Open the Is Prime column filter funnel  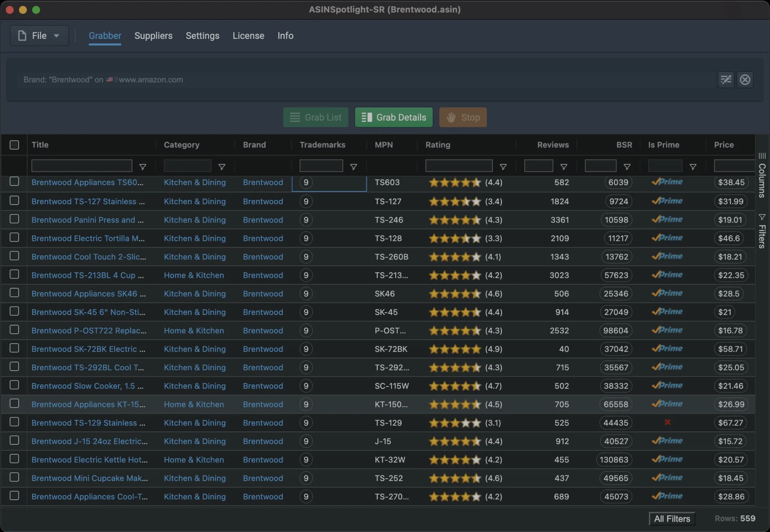pos(693,166)
